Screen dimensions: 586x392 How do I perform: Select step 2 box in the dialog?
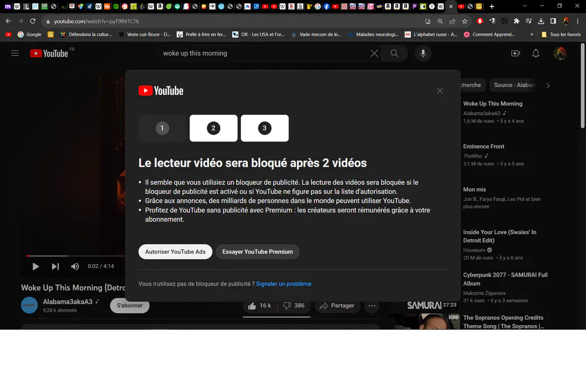[x=213, y=128]
